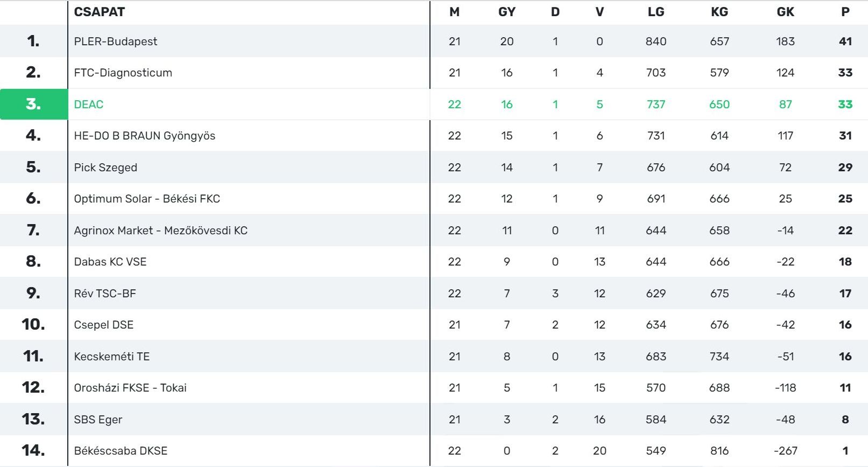Click the Dabas KC VSE entry

110,262
